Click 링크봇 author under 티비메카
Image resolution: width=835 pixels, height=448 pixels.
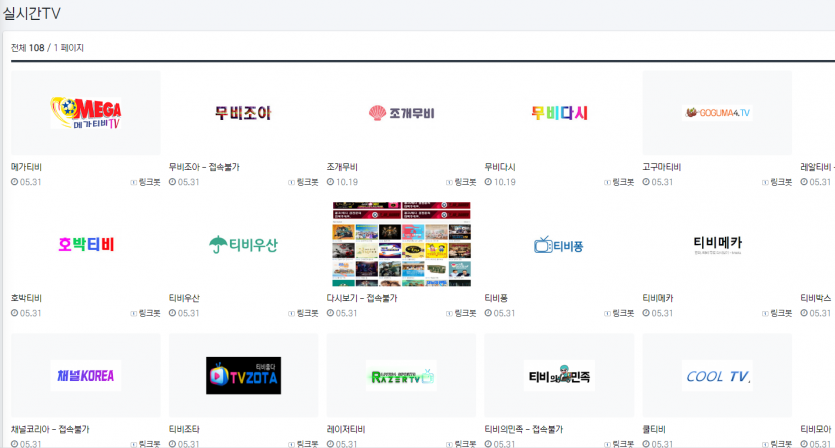tap(781, 313)
